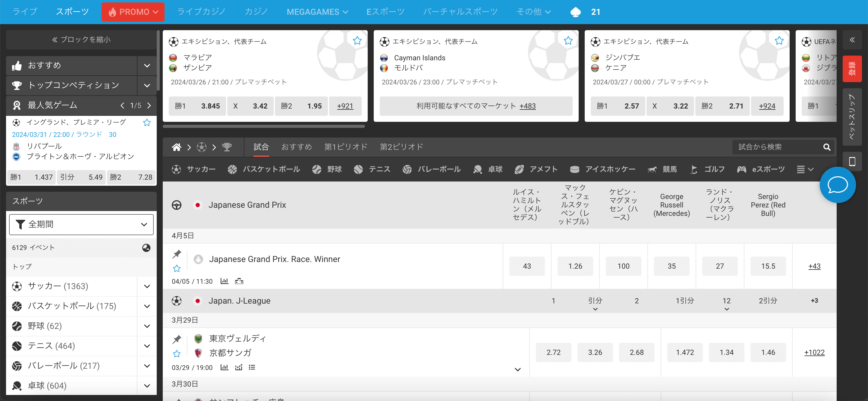Open Eスポーツ in top navigation
This screenshot has width=868, height=401.
tap(385, 12)
